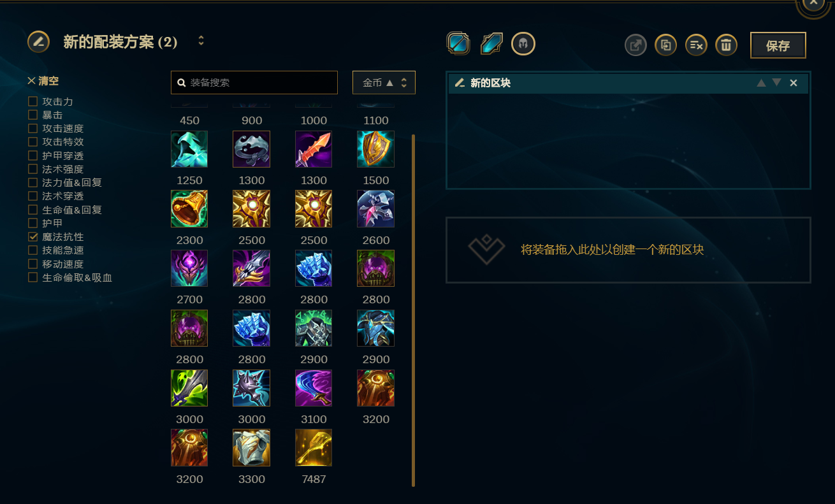
Task: Click the item list vertical scrollbar
Action: (413, 310)
